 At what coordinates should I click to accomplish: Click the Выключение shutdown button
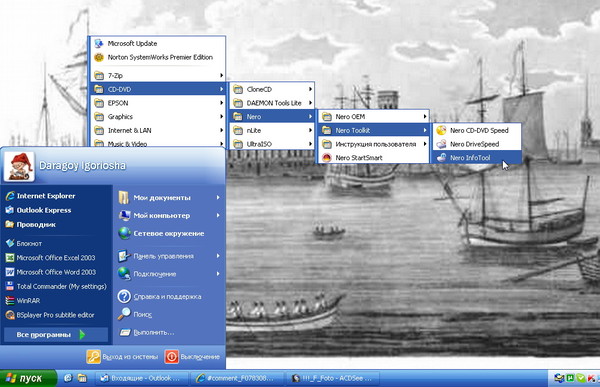[192, 357]
